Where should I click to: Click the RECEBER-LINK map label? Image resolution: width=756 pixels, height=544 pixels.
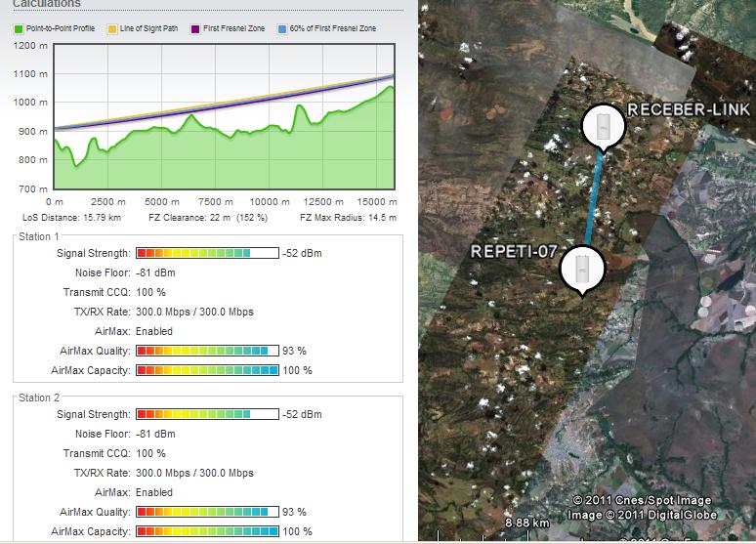(x=689, y=109)
